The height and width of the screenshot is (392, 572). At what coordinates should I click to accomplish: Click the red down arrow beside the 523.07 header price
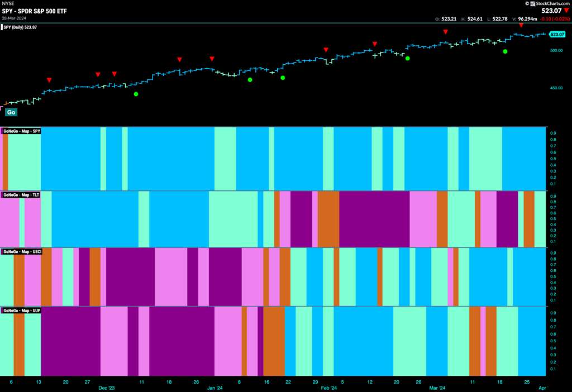(x=566, y=11)
